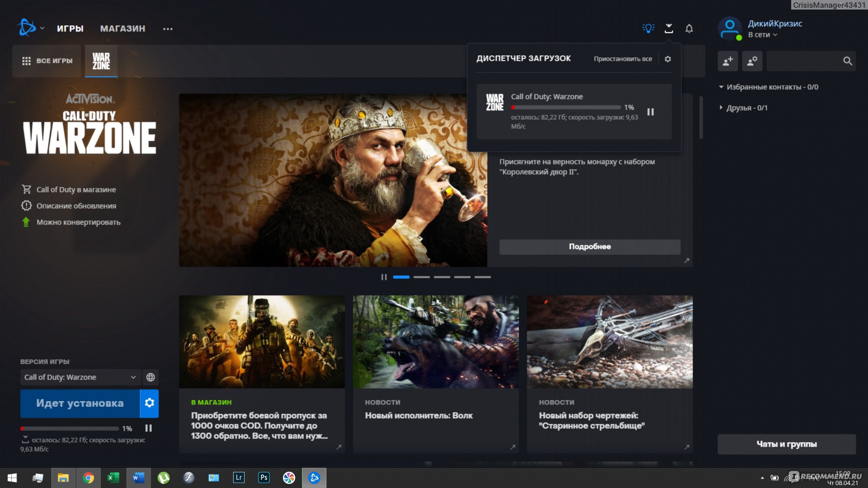Open arrow icon on battle pass card
This screenshot has height=488, width=868.
point(339,447)
